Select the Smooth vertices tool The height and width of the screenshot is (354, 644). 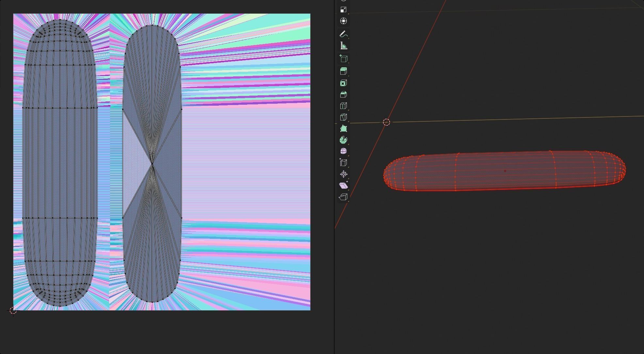(343, 151)
